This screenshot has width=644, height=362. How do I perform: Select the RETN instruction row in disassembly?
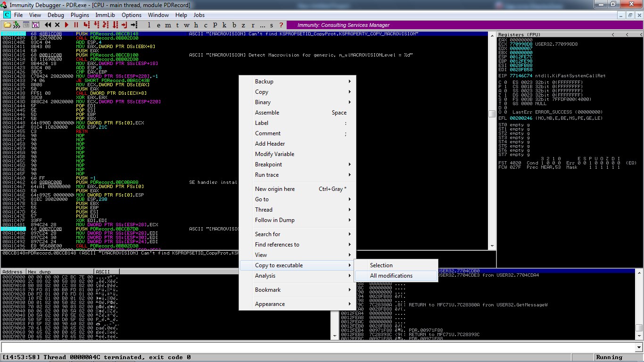[245, 132]
